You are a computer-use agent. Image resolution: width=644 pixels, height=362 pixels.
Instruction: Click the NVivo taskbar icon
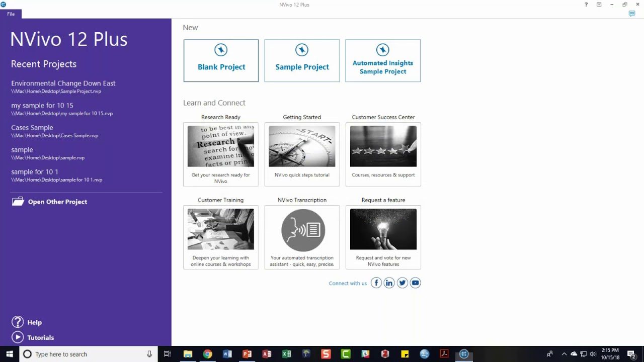click(464, 354)
